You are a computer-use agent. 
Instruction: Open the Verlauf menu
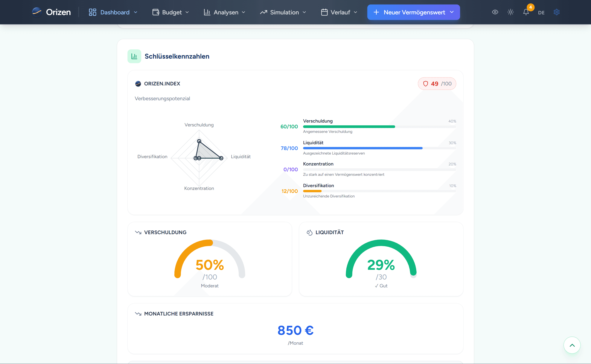click(339, 12)
